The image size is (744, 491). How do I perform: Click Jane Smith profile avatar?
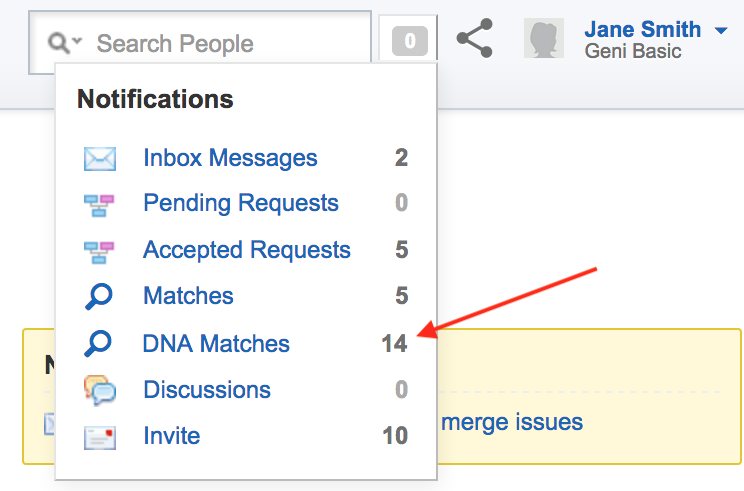[544, 38]
